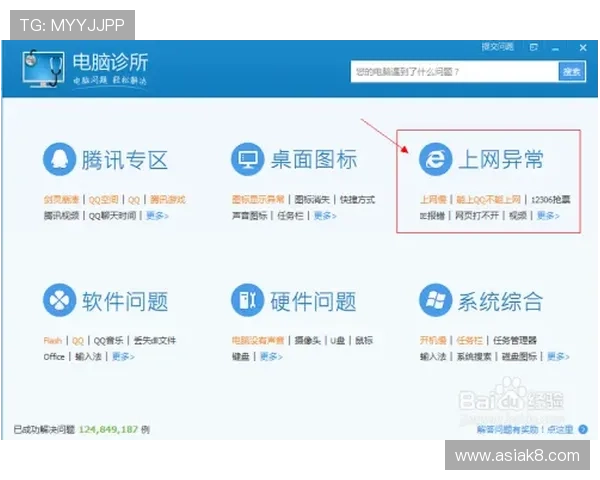Image resolution: width=600 pixels, height=480 pixels.
Task: Open the 桌面图标 heading
Action: click(x=314, y=159)
